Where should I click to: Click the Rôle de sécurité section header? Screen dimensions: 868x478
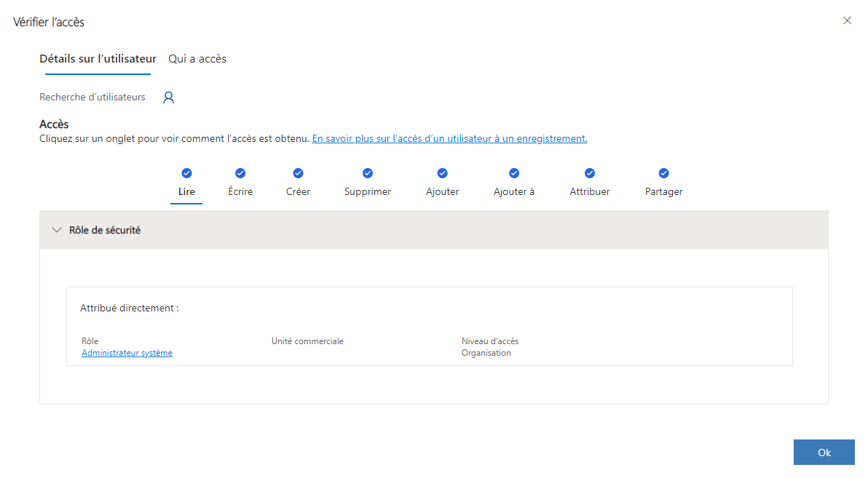(433, 230)
